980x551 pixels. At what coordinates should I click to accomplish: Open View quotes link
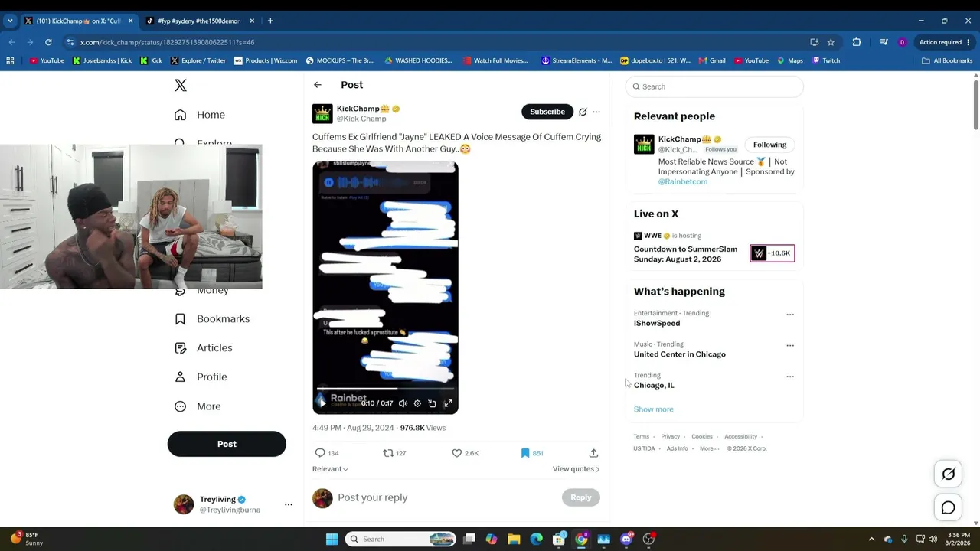576,469
